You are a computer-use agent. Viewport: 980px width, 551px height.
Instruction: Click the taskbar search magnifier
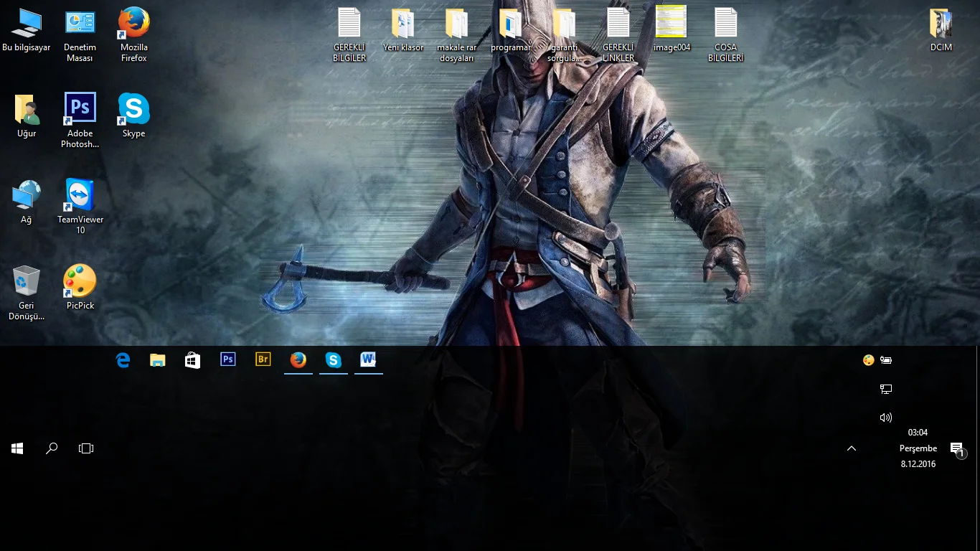click(52, 448)
